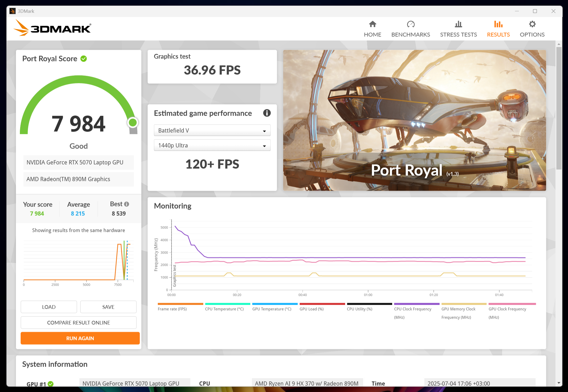Toggle the GPU Load (%) legend swatch
Image resolution: width=568 pixels, height=392 pixels.
click(322, 304)
